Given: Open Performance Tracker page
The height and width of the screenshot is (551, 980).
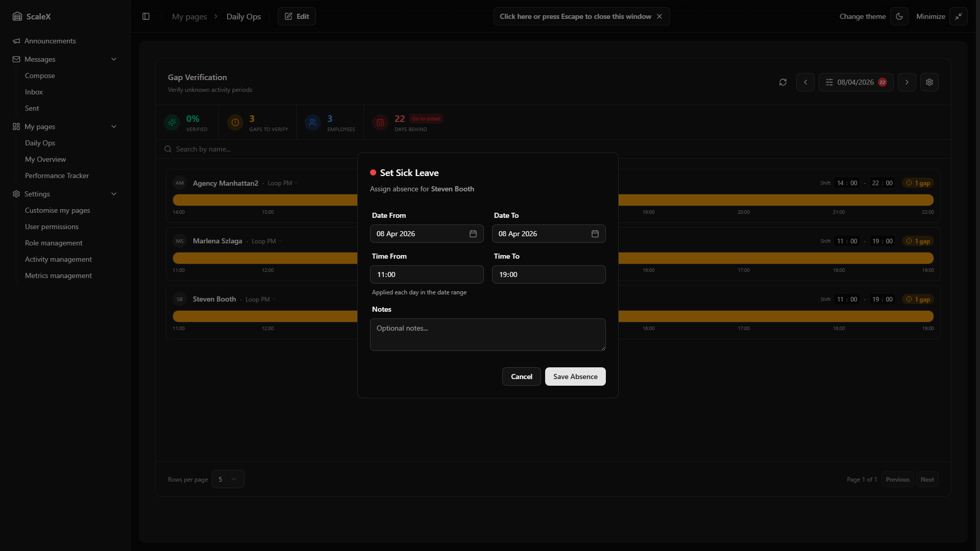Looking at the screenshot, I should (57, 176).
